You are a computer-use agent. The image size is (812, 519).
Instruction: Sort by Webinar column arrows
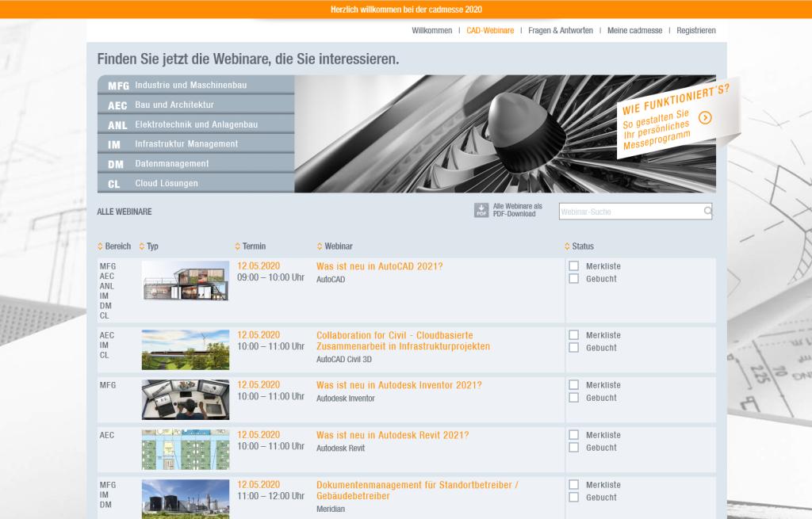click(x=320, y=246)
